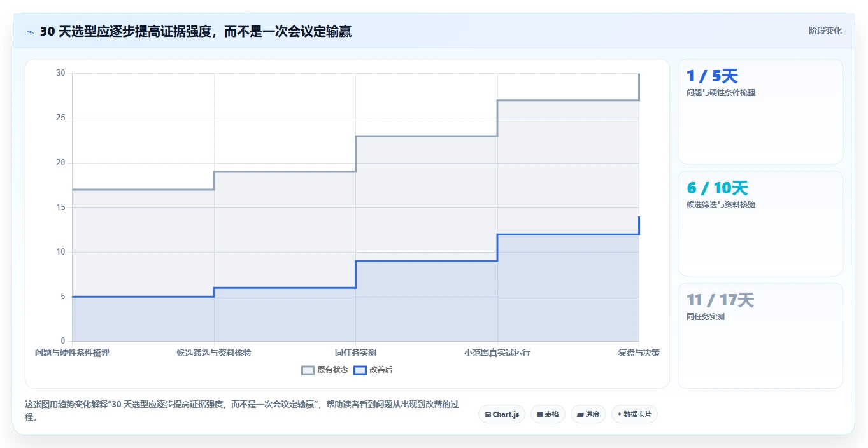The width and height of the screenshot is (868, 448).
Task: Click the lightning icon beside the title
Action: [30, 31]
